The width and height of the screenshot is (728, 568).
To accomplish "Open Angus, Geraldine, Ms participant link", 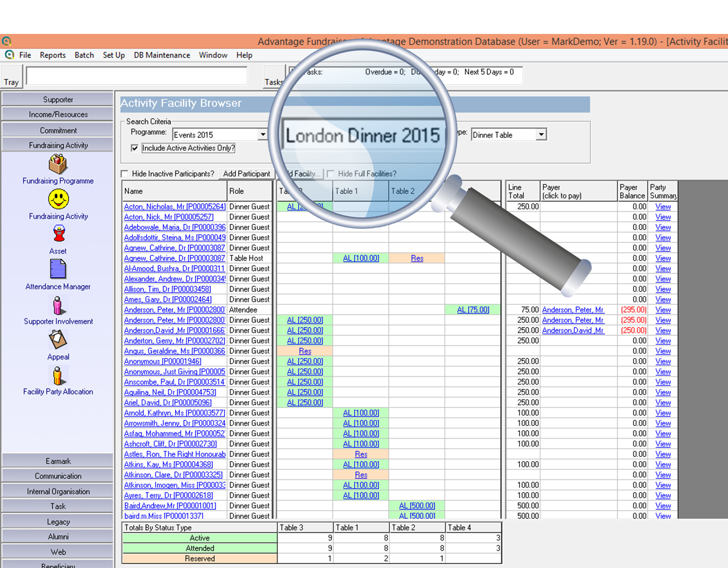I will (175, 351).
